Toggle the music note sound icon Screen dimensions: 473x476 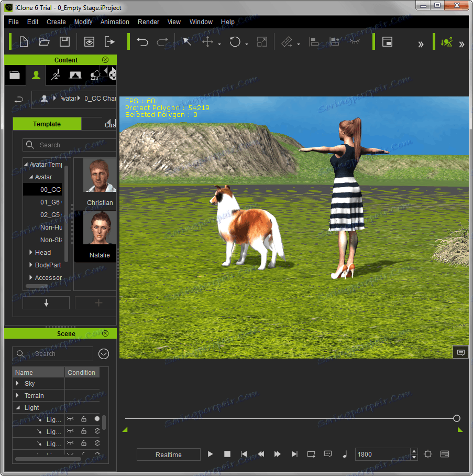click(345, 454)
